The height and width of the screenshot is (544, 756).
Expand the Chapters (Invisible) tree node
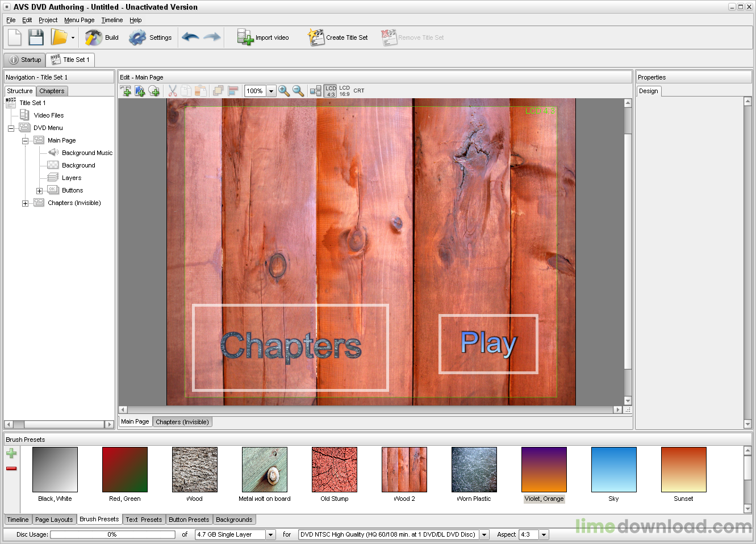[x=25, y=203]
